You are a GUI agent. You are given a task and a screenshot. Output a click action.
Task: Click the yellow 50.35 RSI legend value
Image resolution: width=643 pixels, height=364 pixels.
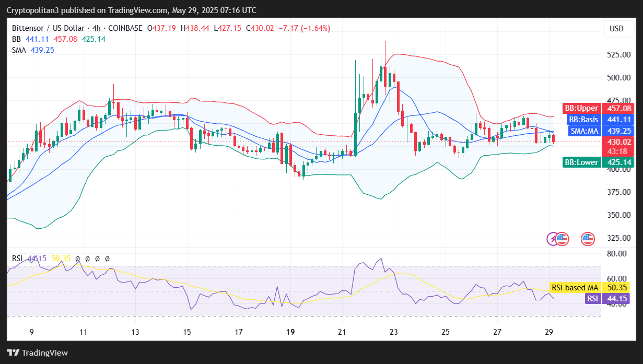pos(61,259)
